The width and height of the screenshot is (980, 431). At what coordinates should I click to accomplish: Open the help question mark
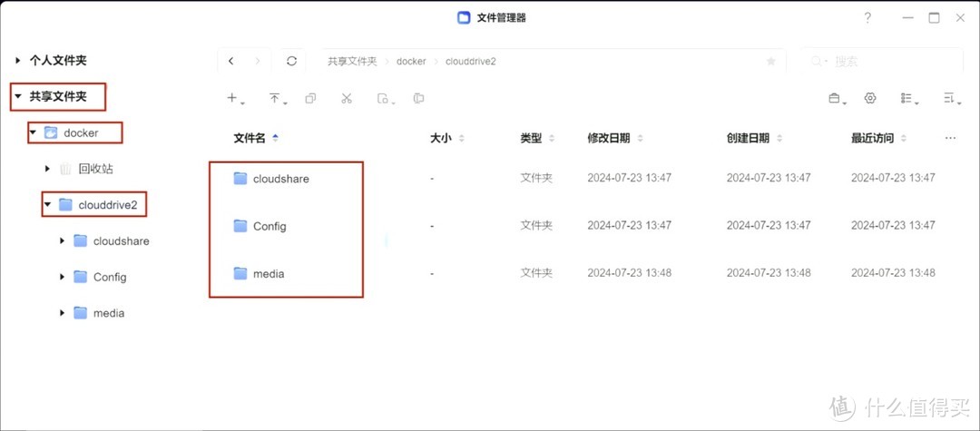click(x=867, y=18)
